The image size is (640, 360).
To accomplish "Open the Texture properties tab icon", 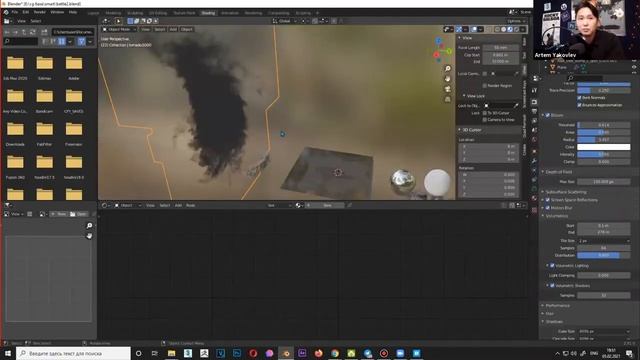I will click(x=534, y=210).
